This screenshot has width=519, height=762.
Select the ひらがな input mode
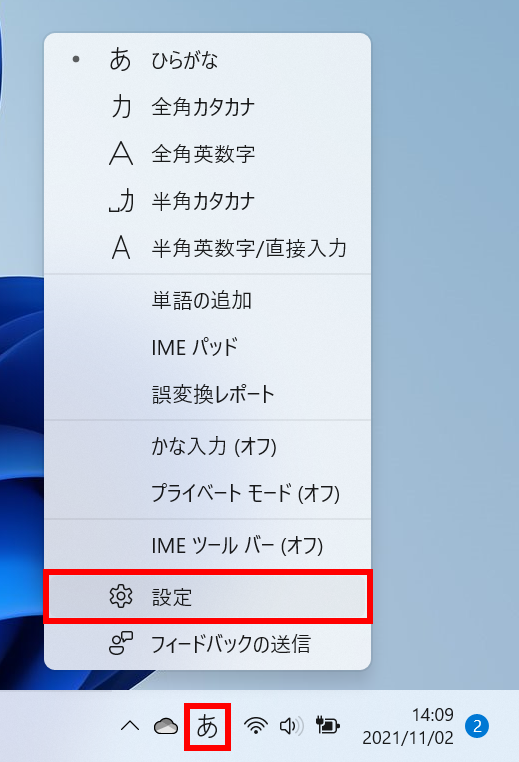[x=208, y=60]
